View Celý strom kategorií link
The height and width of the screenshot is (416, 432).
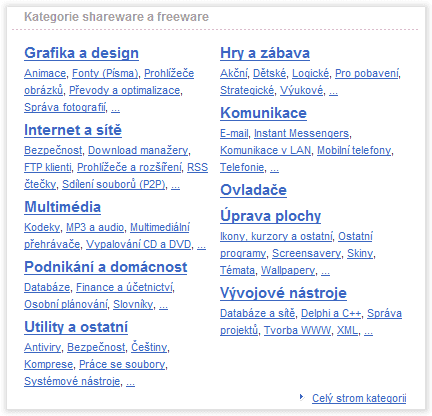click(x=359, y=398)
